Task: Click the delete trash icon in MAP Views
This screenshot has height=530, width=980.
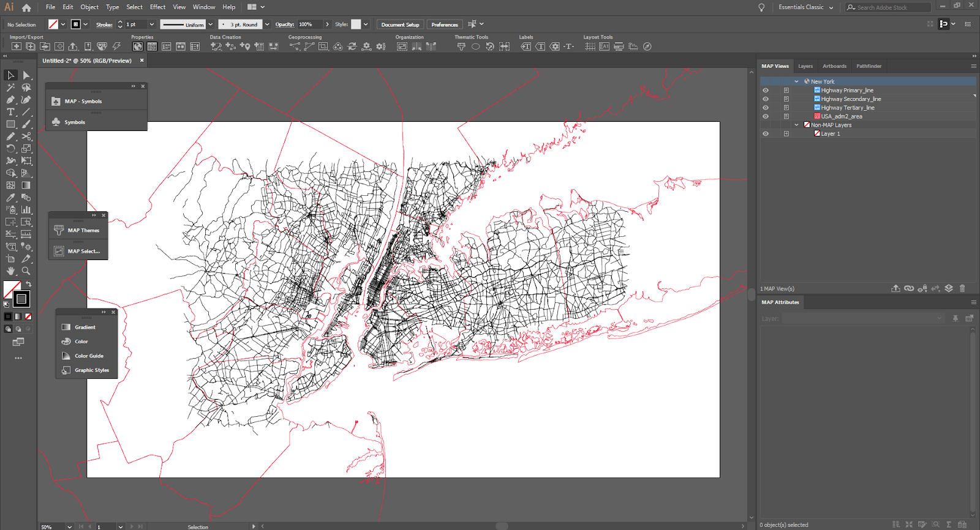Action: point(962,288)
